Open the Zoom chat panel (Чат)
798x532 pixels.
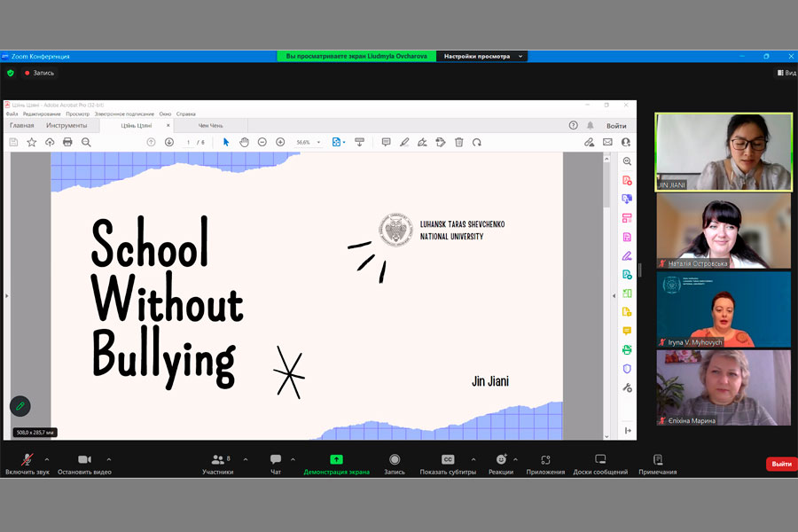276,459
